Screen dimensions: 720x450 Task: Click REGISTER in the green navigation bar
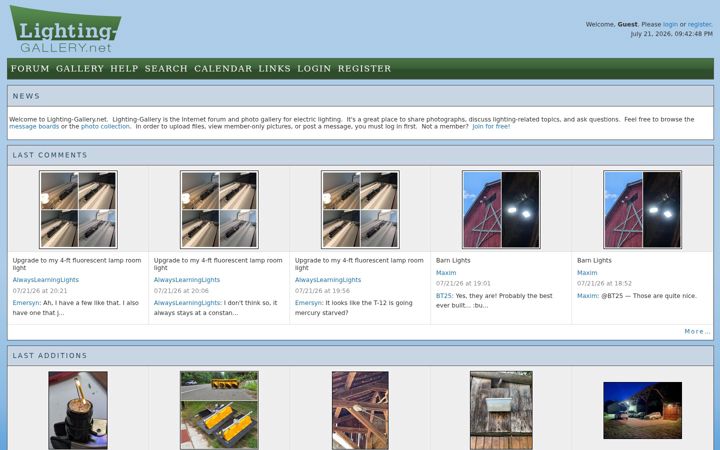point(365,68)
